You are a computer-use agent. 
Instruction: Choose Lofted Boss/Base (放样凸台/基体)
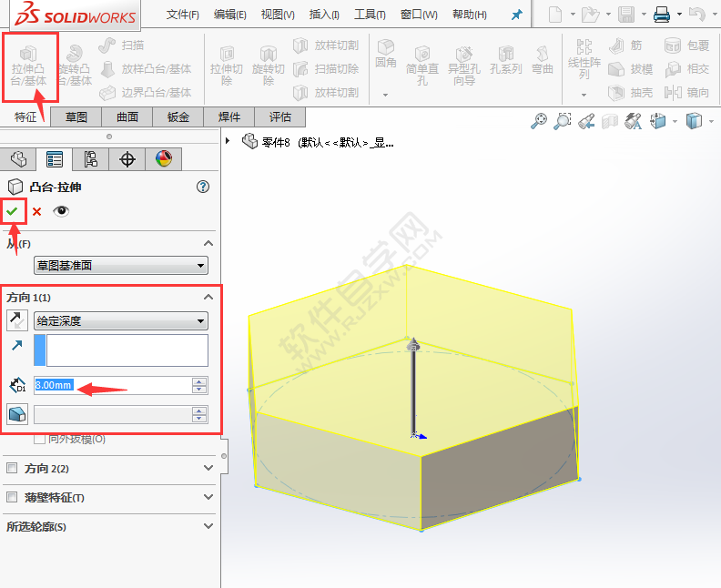click(146, 69)
